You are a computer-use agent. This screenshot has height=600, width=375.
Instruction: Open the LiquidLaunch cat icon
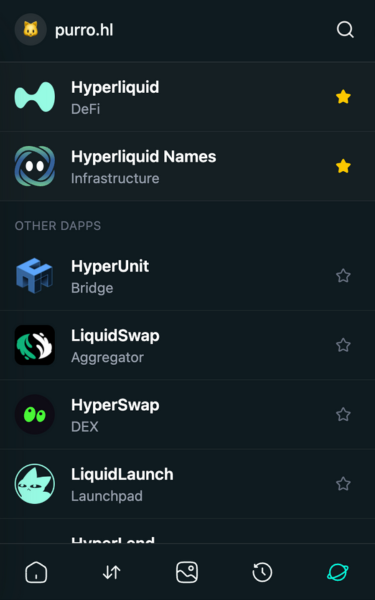35,484
